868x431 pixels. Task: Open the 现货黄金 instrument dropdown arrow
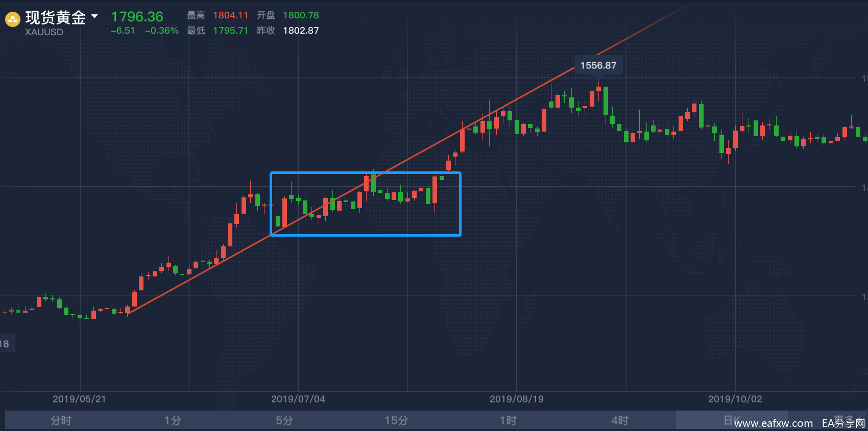tap(94, 16)
